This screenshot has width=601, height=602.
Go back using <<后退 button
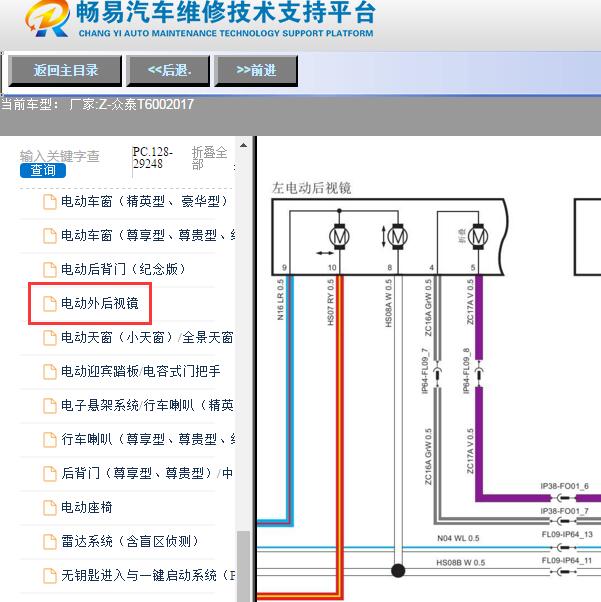(169, 71)
